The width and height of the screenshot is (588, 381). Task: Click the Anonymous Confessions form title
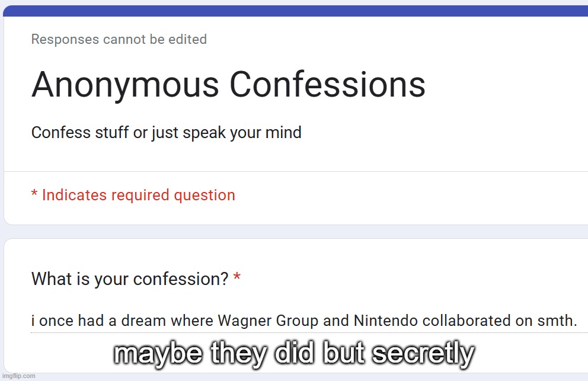click(228, 85)
